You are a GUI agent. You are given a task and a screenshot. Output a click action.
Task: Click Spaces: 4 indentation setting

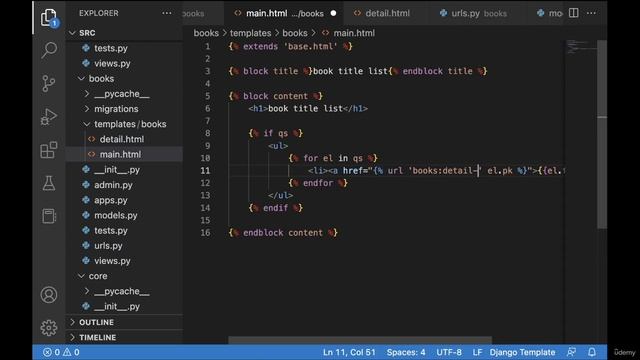(x=406, y=352)
